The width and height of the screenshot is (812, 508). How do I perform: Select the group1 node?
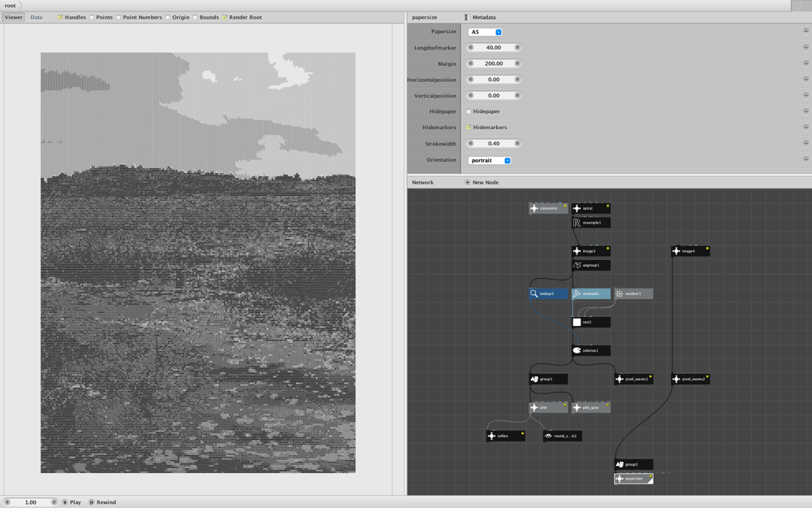(548, 379)
